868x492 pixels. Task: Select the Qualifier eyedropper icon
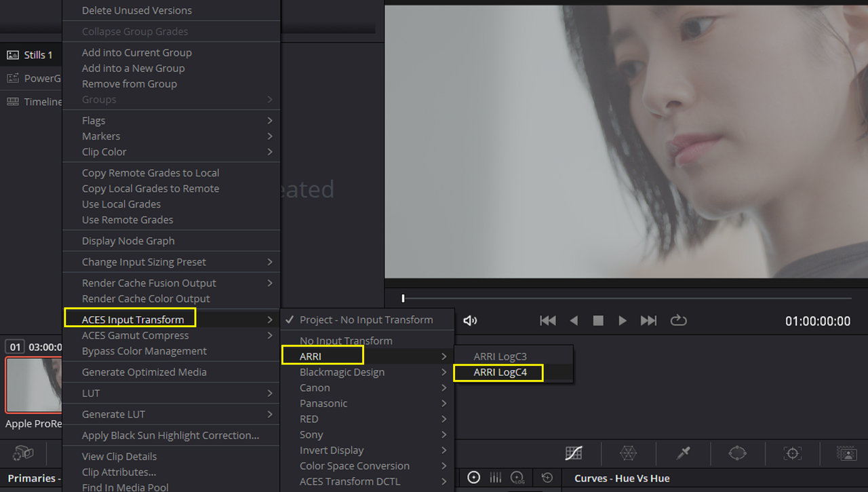pyautogui.click(x=683, y=453)
